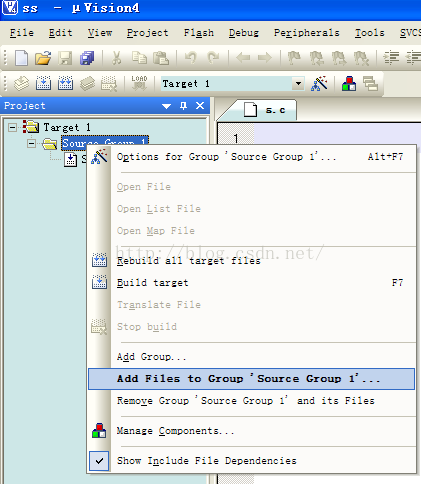Close the Project panel
421x484 pixels.
tap(200, 106)
